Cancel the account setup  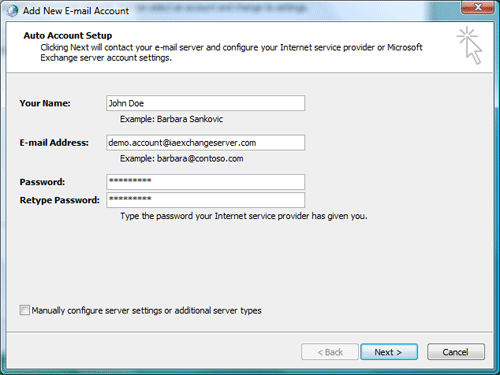(x=456, y=352)
